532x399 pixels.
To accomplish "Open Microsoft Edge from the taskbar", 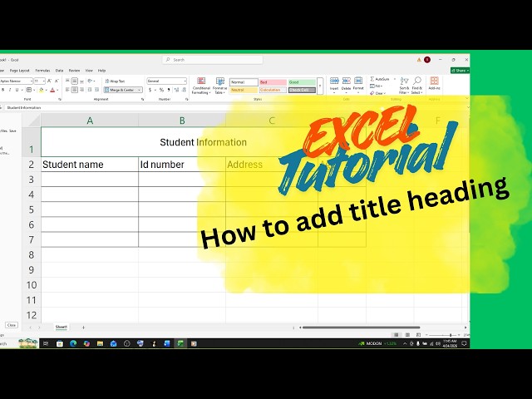I will (73, 343).
